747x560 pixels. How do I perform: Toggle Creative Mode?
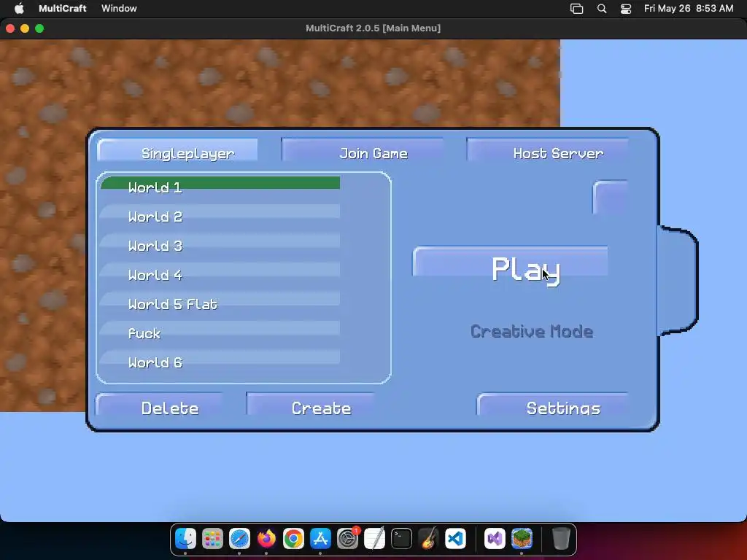(532, 332)
